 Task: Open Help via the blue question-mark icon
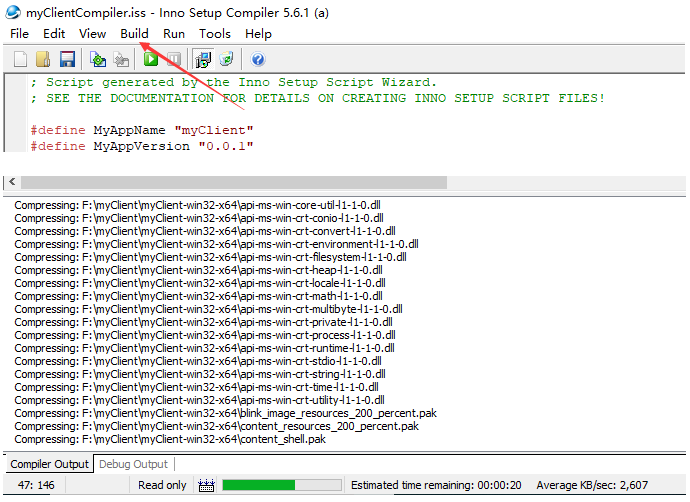[x=258, y=59]
